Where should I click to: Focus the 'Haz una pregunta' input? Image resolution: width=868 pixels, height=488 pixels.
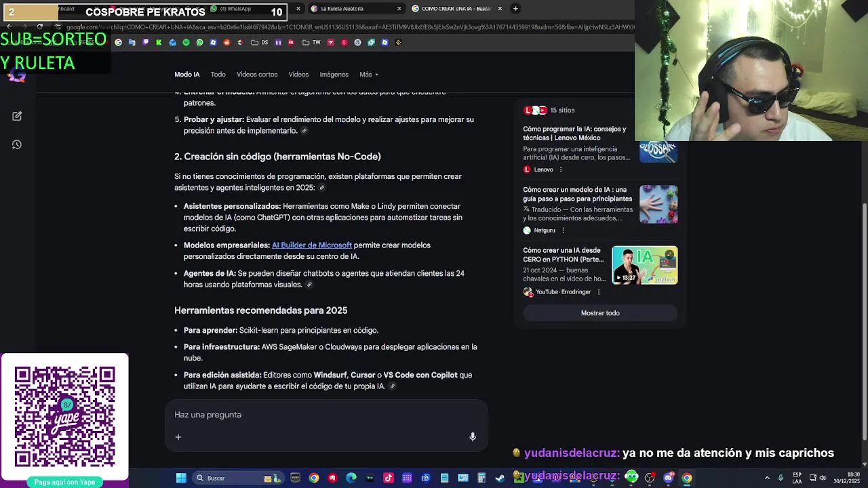point(325,415)
